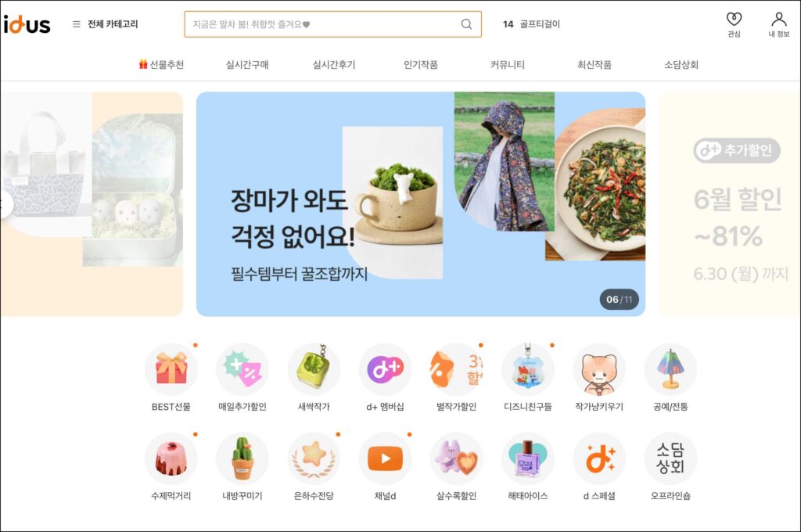Open 오프라인숍 소담상회 icon
801x532 pixels.
coord(670,458)
